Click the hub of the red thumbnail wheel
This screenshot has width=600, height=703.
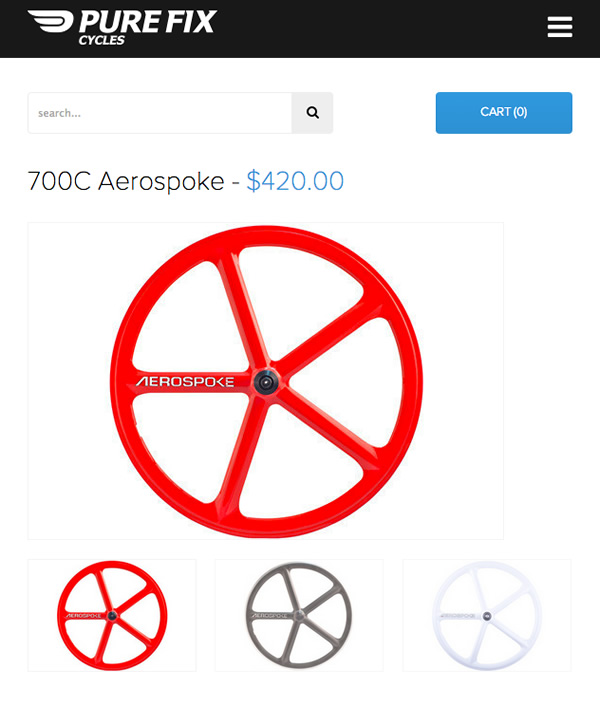click(112, 616)
